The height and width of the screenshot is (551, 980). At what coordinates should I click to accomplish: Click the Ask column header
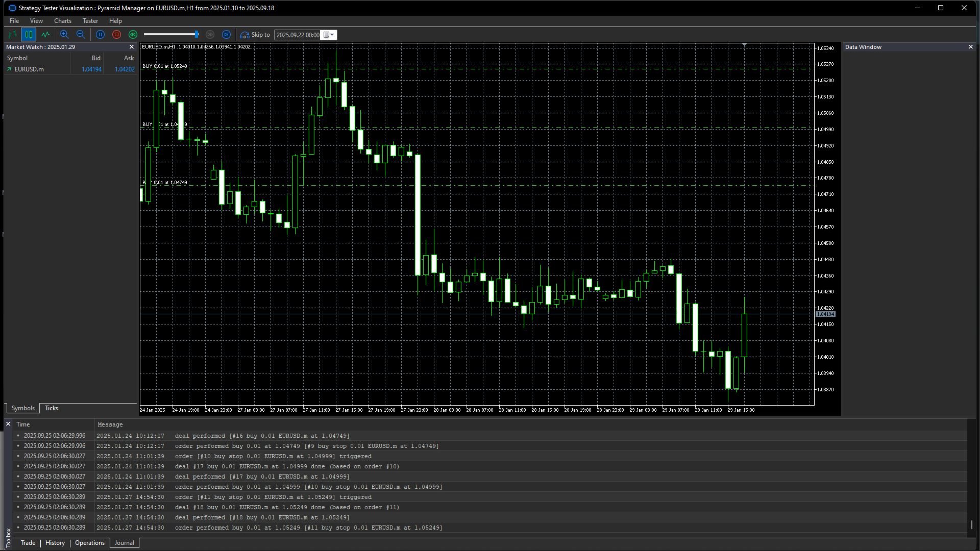(x=129, y=58)
